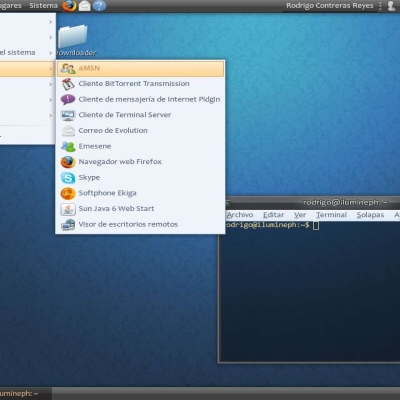Select Sun Java 6 Web Start entry
Viewport: 400px width, 400px height.
[116, 209]
